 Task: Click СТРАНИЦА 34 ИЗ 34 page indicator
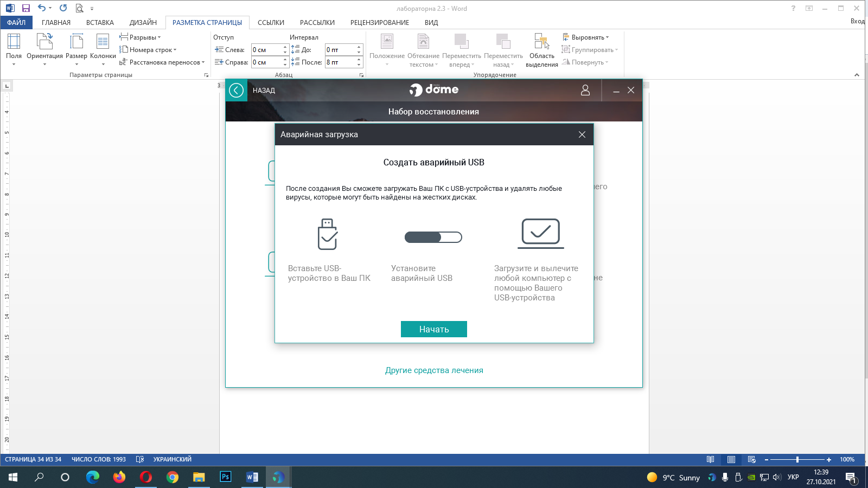(33, 459)
